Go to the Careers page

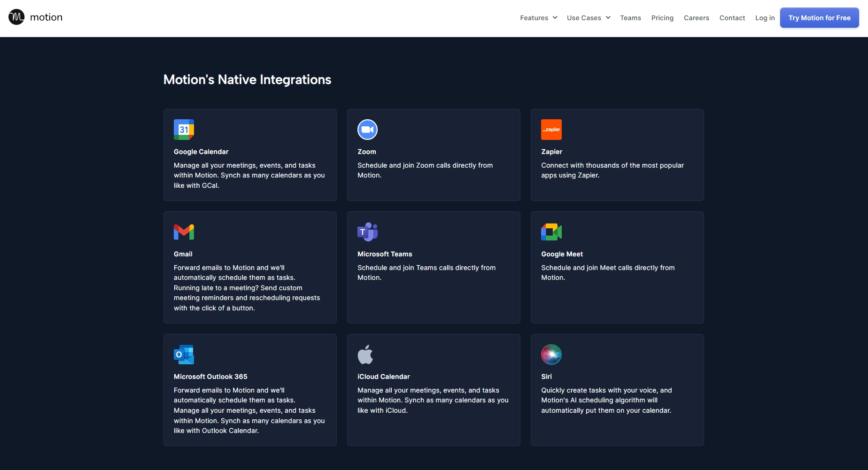pos(697,18)
